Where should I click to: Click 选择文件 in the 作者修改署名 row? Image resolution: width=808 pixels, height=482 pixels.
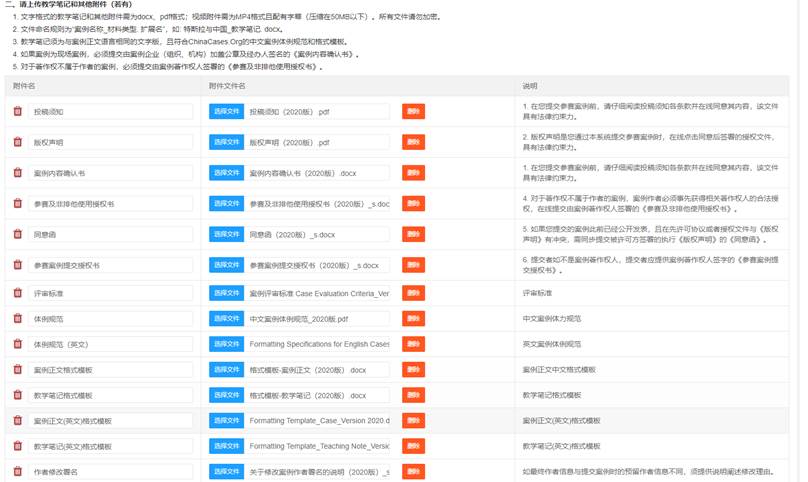[226, 471]
